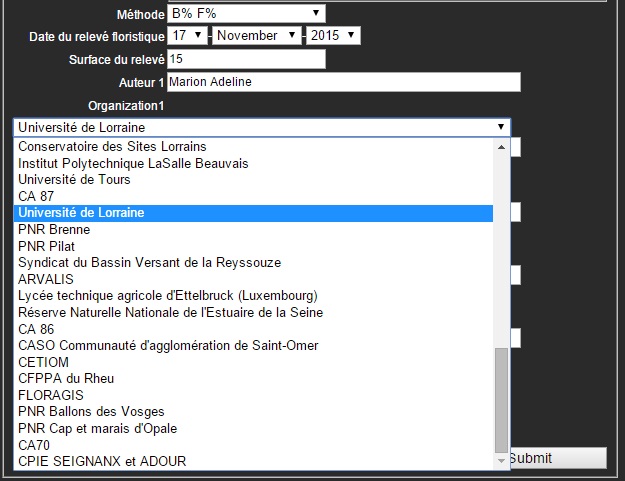The width and height of the screenshot is (625, 481).
Task: Click the Surface du relevé input field
Action: (246, 59)
